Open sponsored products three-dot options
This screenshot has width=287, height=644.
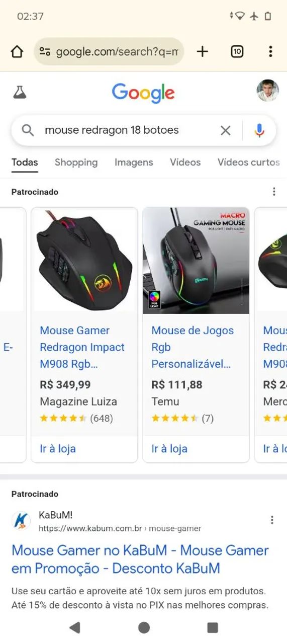coord(274,192)
